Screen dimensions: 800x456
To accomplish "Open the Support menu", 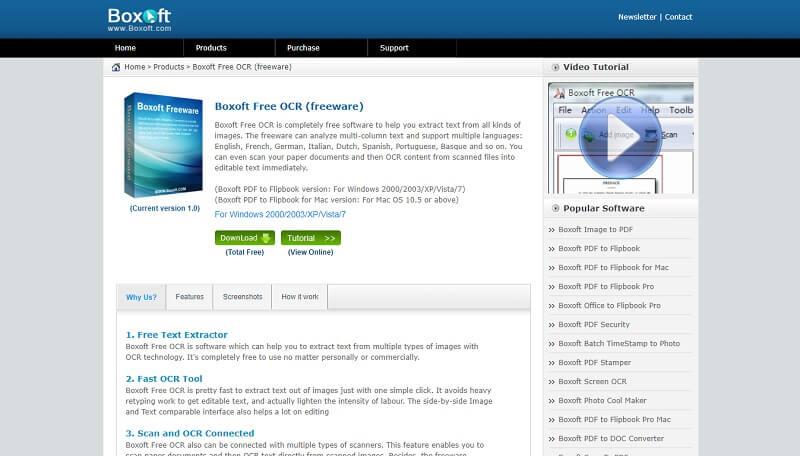I will [394, 48].
